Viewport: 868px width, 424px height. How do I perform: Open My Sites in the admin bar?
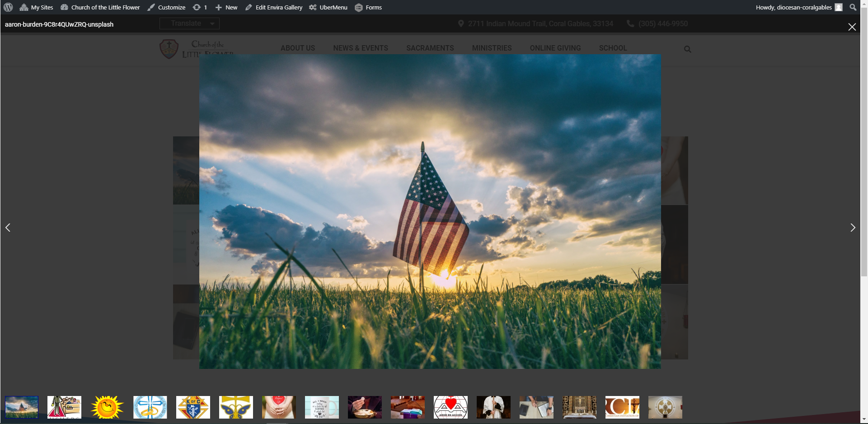point(37,7)
